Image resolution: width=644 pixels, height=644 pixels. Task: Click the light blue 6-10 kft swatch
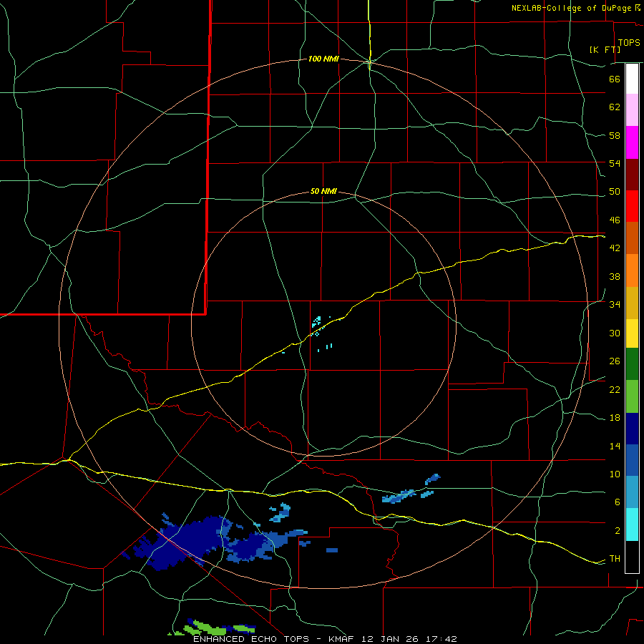[632, 492]
